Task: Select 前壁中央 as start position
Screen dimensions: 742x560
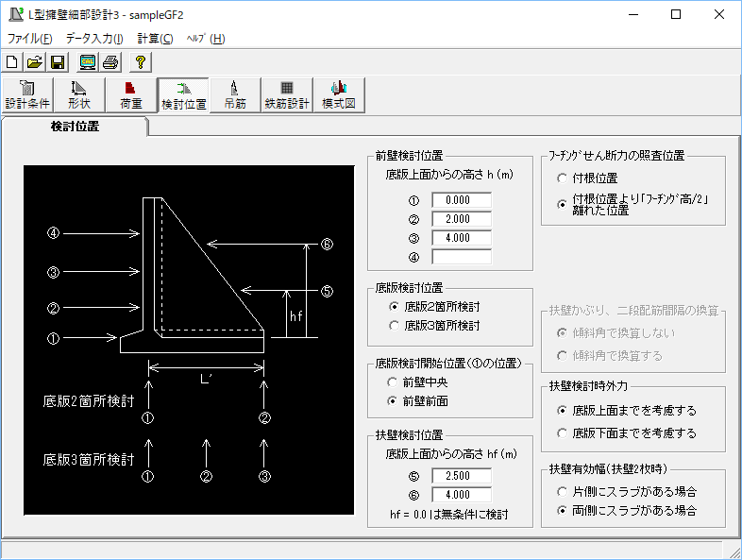Action: [x=392, y=382]
